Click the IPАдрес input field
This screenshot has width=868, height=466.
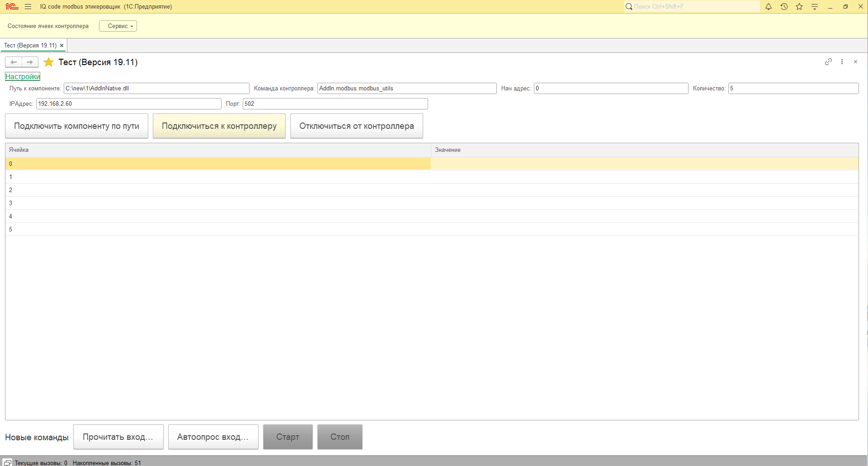[x=128, y=104]
